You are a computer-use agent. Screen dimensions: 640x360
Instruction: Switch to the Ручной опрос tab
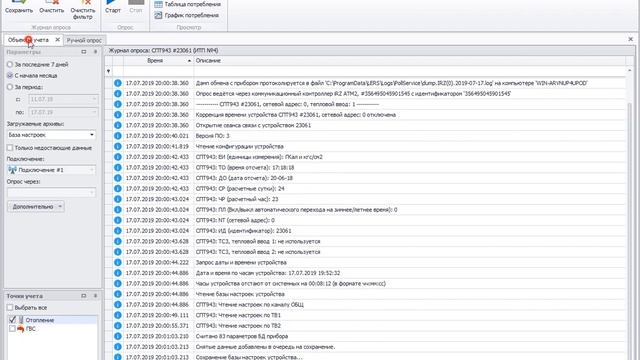[84, 40]
